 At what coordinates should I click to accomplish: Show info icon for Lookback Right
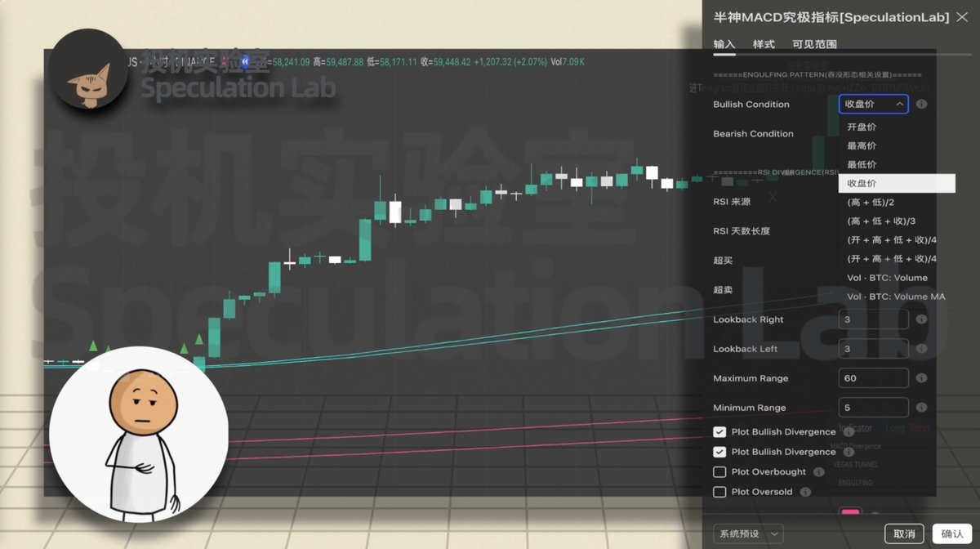click(921, 319)
